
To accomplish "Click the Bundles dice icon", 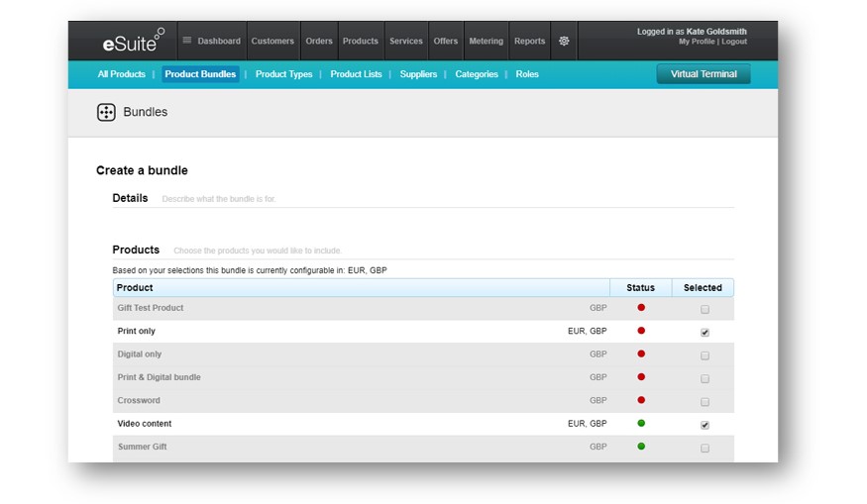I will tap(106, 113).
